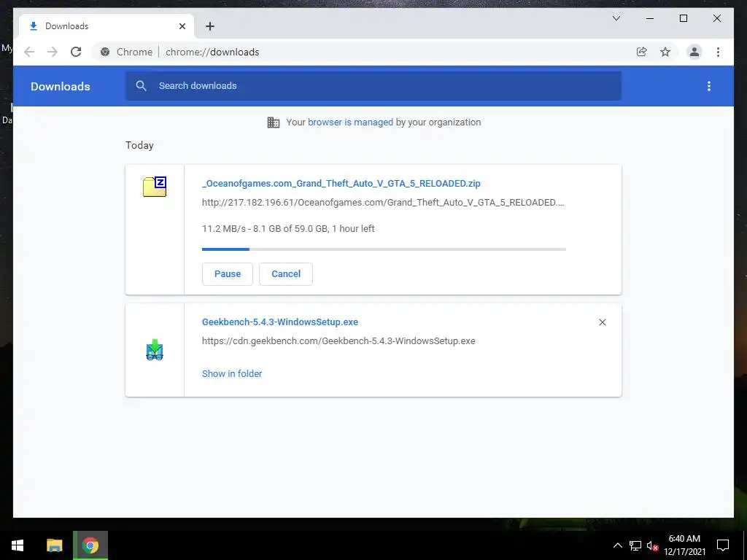This screenshot has height=560, width=747.
Task: Remove Geekbench entry from downloads list
Action: pos(602,322)
